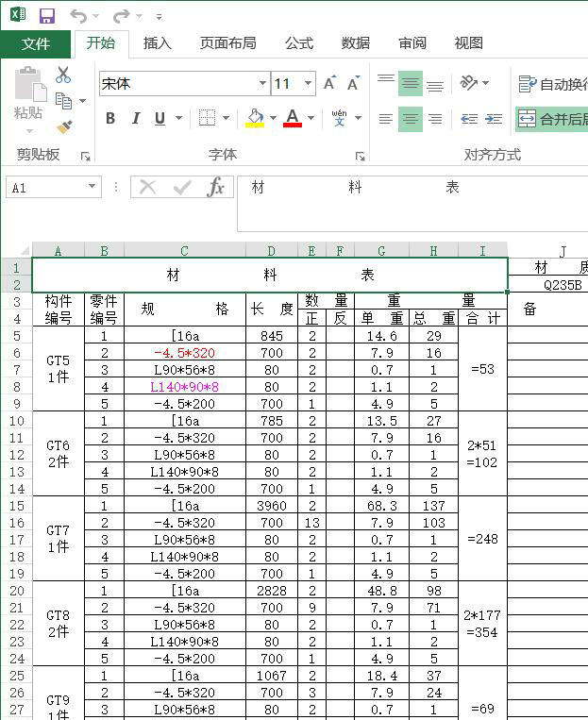Toggle Bold formatting
This screenshot has width=588, height=720.
tap(110, 119)
